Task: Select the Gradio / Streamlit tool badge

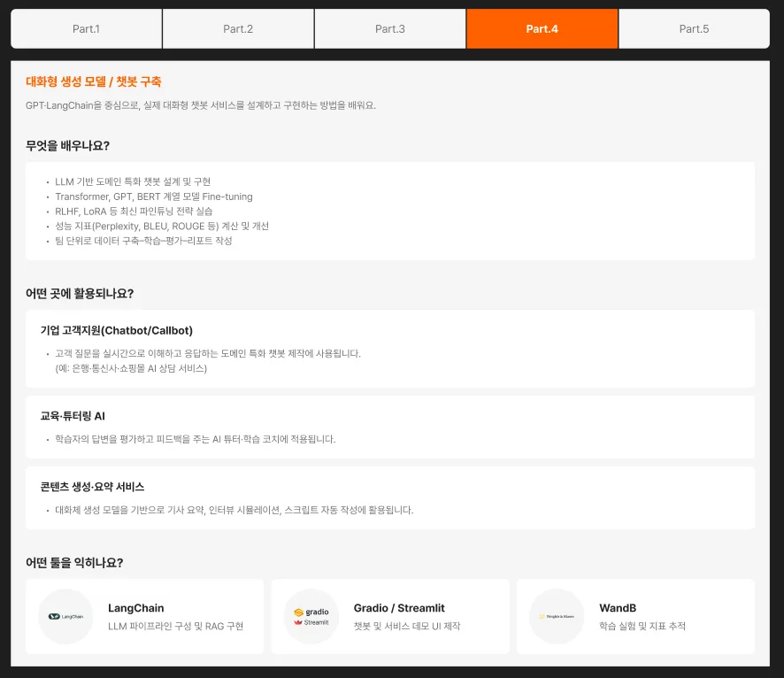Action: (311, 616)
